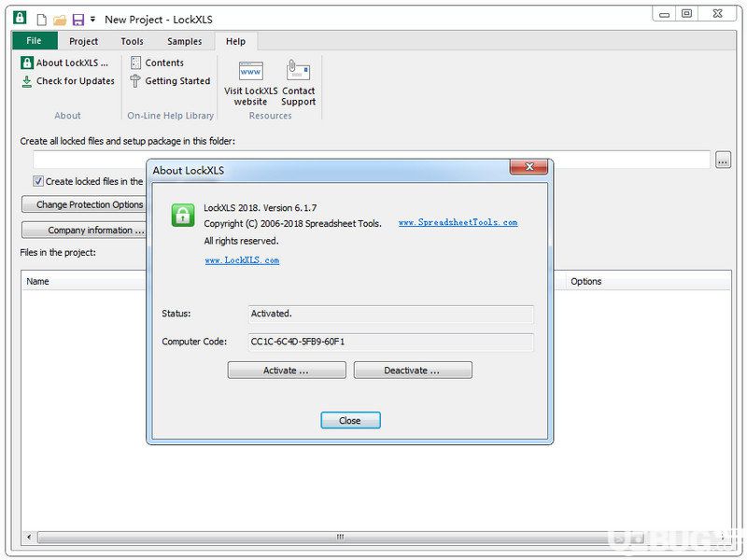Open About LockXLS from the ribbon
The width and height of the screenshot is (747, 560).
(x=64, y=63)
